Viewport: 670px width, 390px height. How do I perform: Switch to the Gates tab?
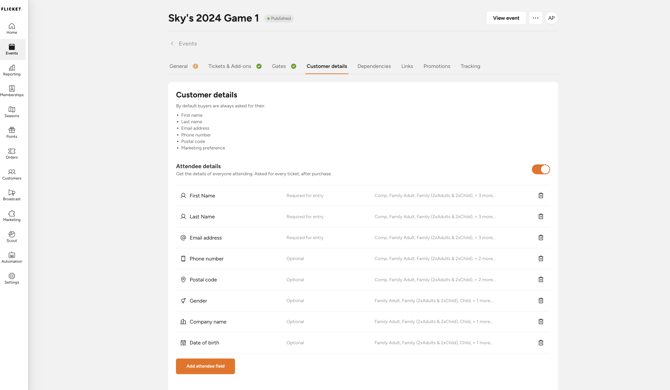click(284, 66)
